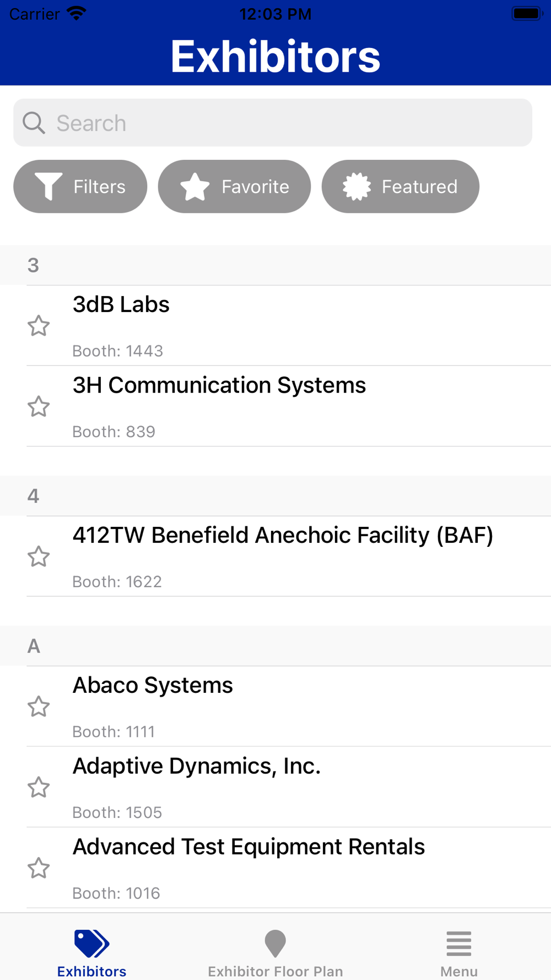Screen dimensions: 551x980
Task: Click the funnel icon in Filters
Action: tap(48, 186)
